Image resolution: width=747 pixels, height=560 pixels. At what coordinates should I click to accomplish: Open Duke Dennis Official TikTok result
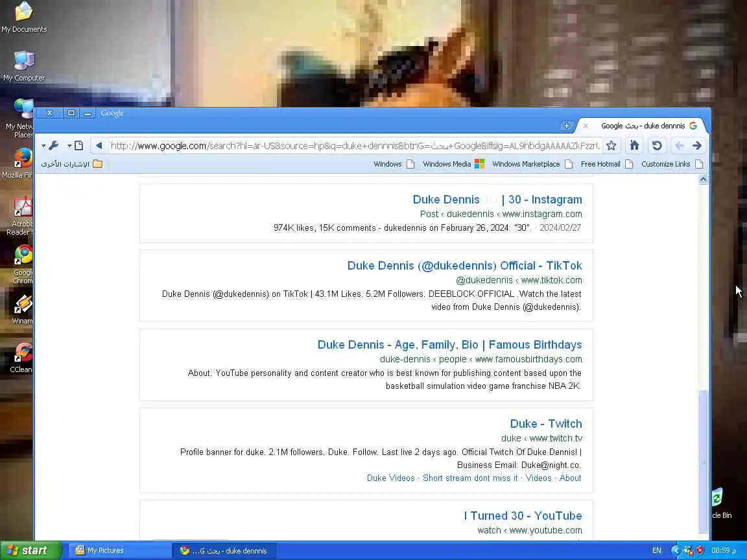[x=464, y=266]
